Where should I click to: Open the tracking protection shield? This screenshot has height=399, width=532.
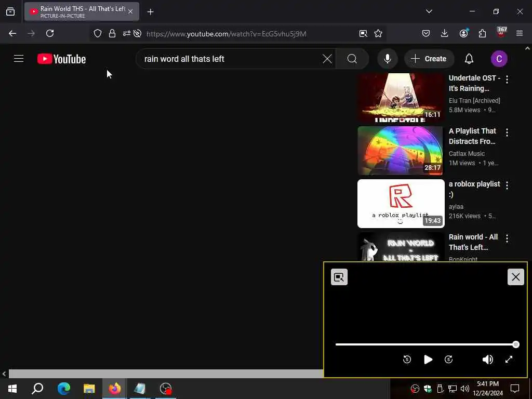pyautogui.click(x=98, y=33)
